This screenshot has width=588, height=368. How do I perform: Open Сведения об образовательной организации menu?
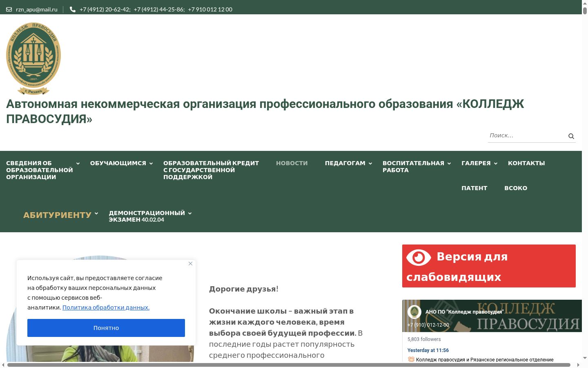[40, 170]
